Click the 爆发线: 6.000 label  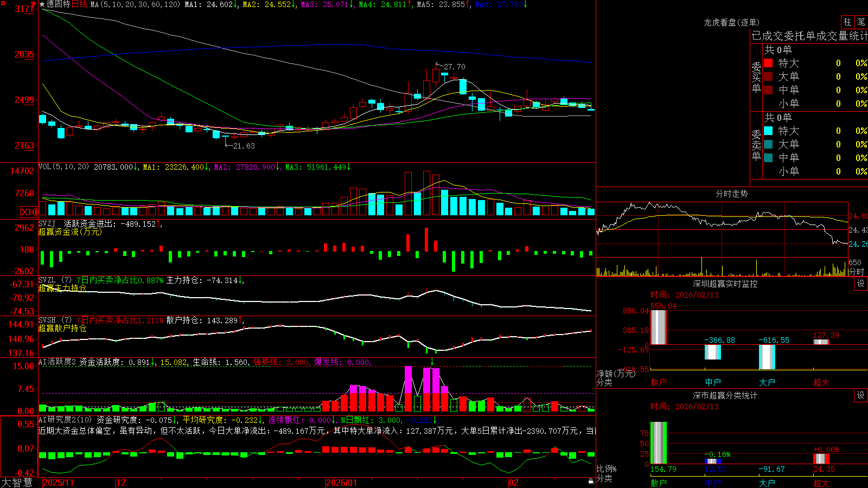coord(343,362)
